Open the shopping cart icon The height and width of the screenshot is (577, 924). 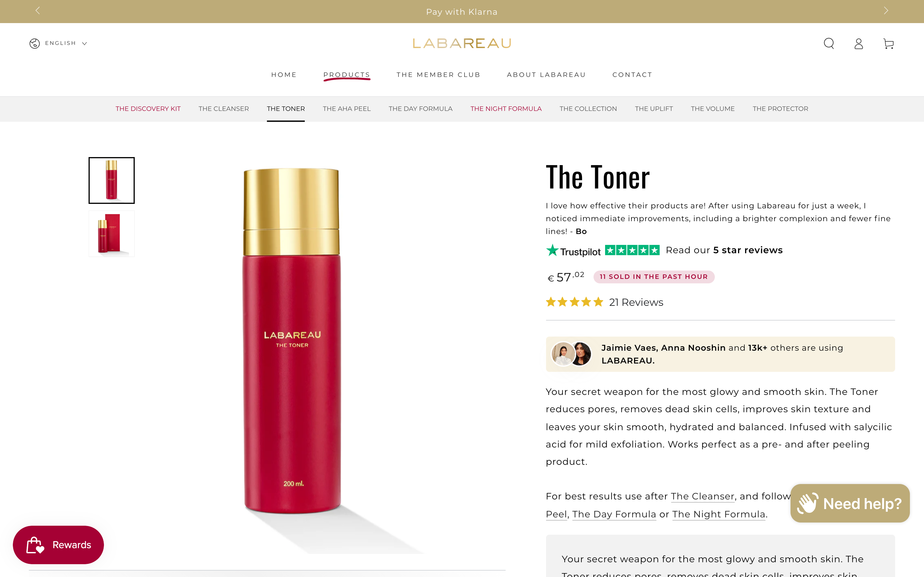tap(888, 44)
